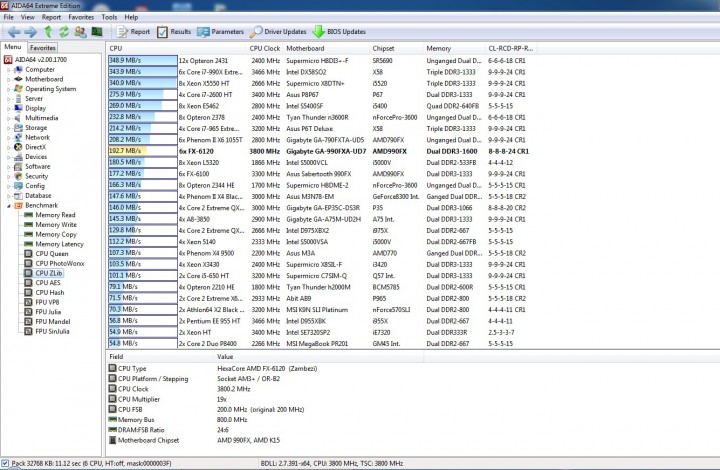Expand the Computer tree node
The image size is (720, 470).
(x=9, y=70)
